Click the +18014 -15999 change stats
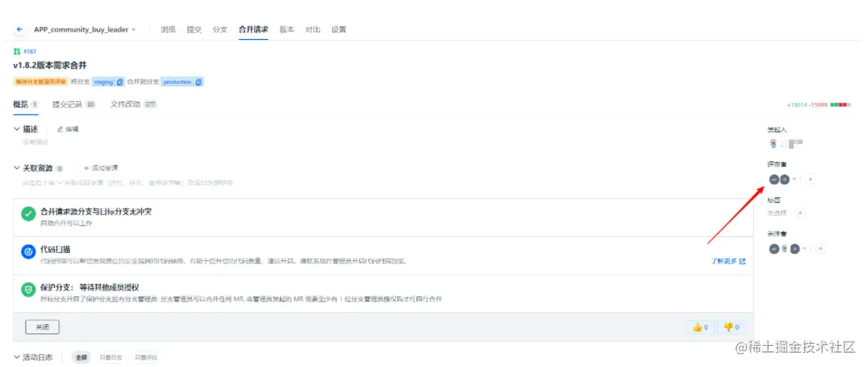Viewport: 868px width, 367px height. click(818, 104)
